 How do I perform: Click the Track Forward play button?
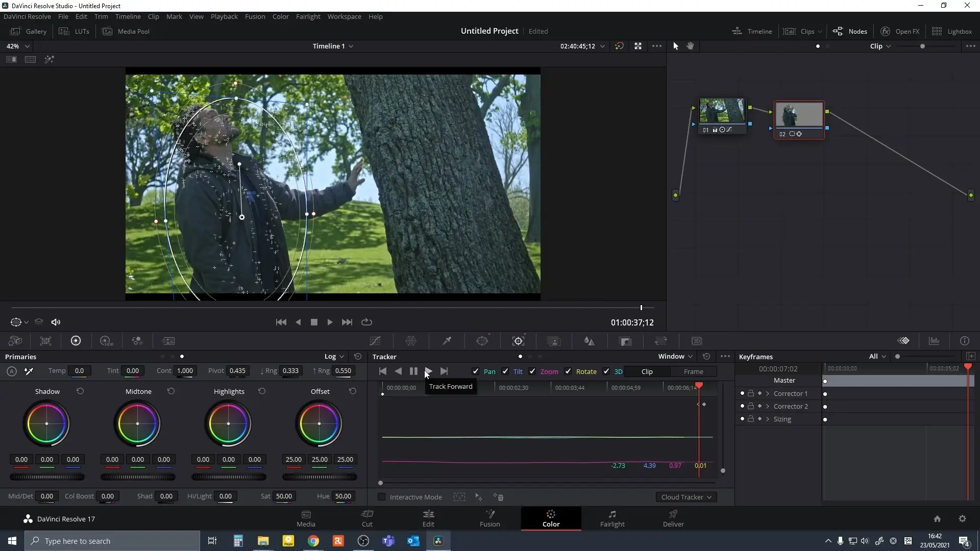(428, 371)
